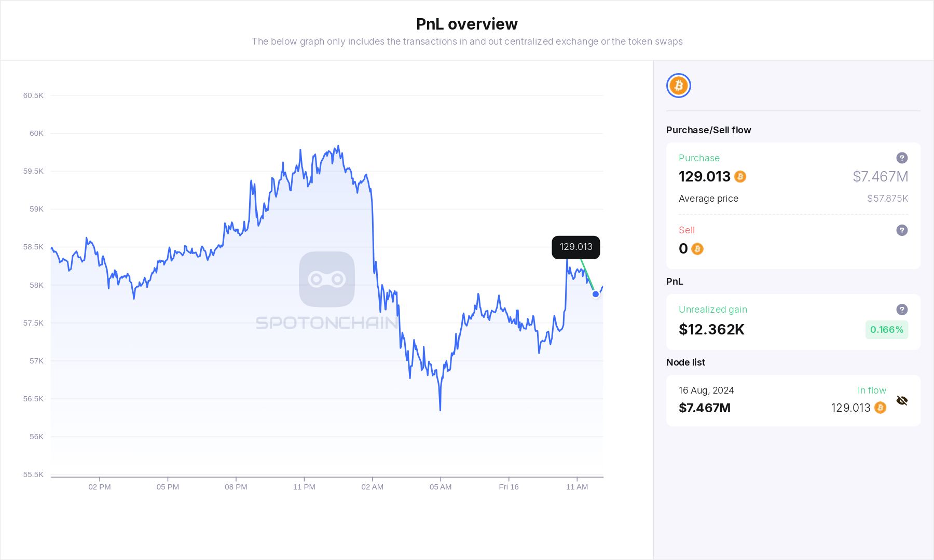Click the Unrealized gain help icon
Viewport: 934px width, 560px height.
pyautogui.click(x=902, y=310)
